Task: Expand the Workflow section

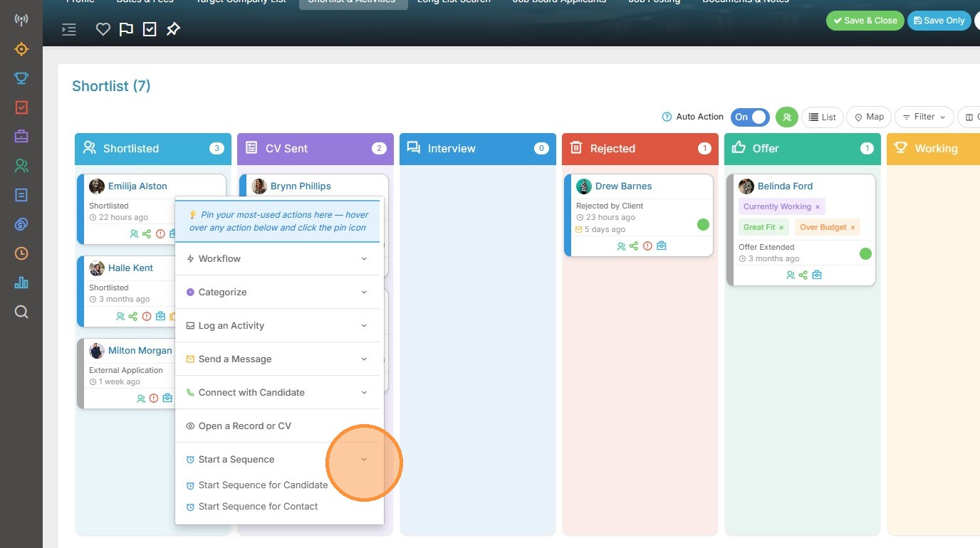Action: tap(278, 259)
